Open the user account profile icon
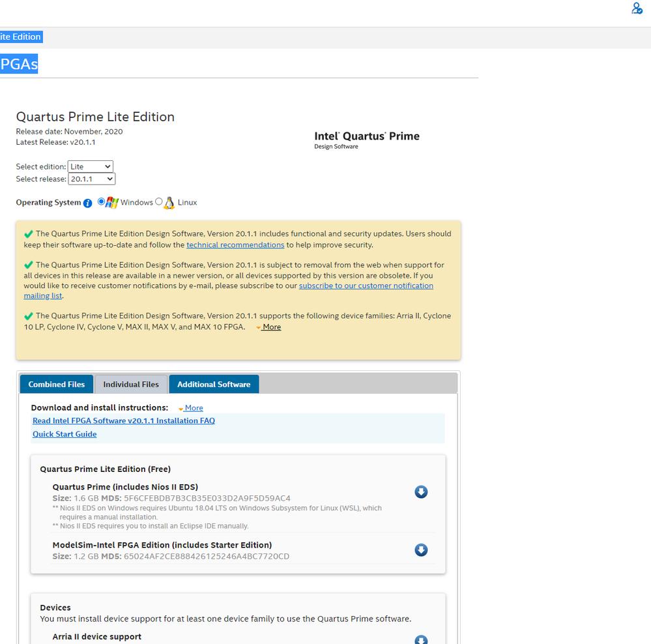Viewport: 651px width, 644px height. [x=637, y=8]
